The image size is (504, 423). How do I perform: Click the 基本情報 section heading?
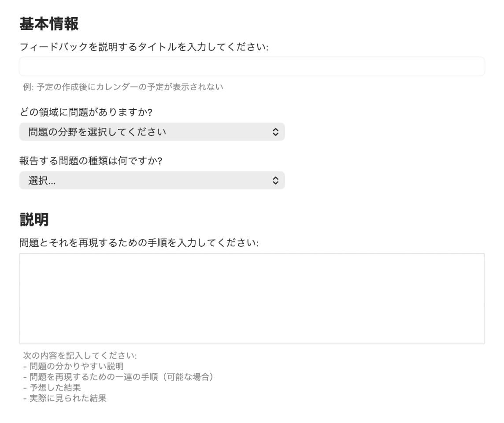(x=49, y=24)
